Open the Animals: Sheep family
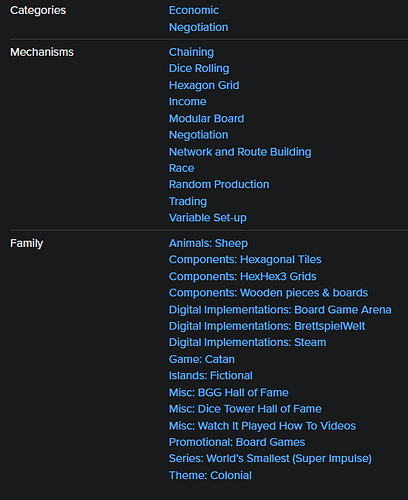This screenshot has height=500, width=408. pyautogui.click(x=208, y=243)
